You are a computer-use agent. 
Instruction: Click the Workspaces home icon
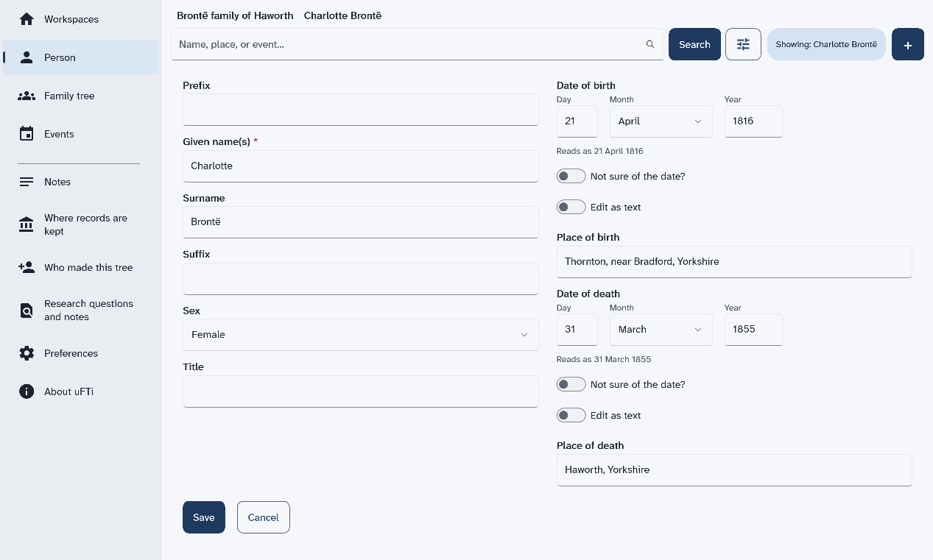click(x=27, y=19)
